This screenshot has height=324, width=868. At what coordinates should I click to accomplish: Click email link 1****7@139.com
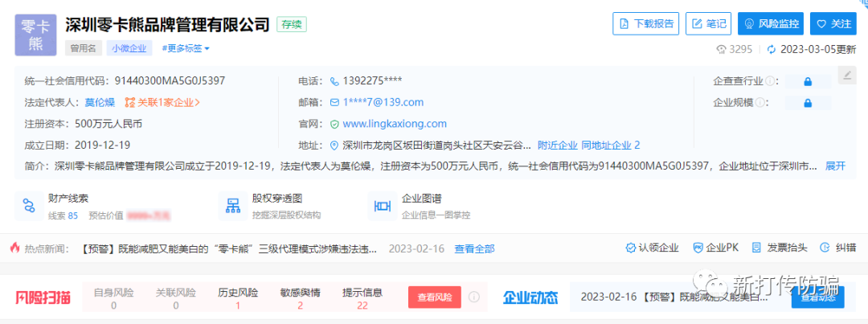[x=383, y=102]
